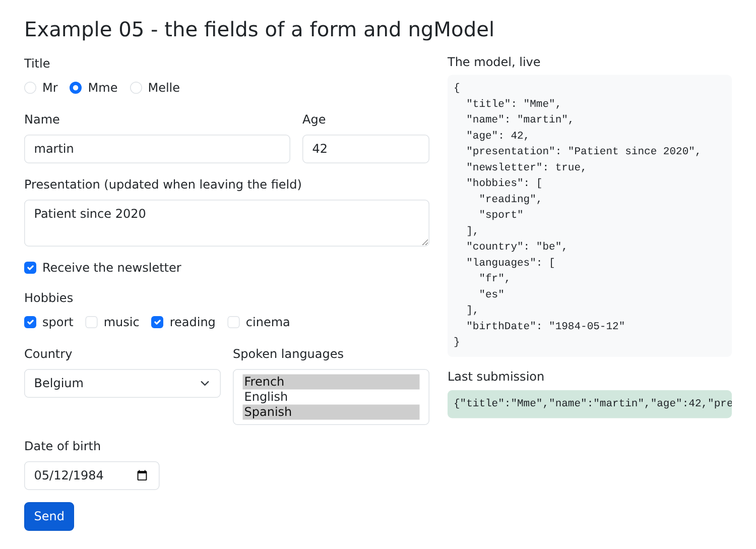Click the 'The model, live' heading
The width and height of the screenshot is (756, 549).
494,62
